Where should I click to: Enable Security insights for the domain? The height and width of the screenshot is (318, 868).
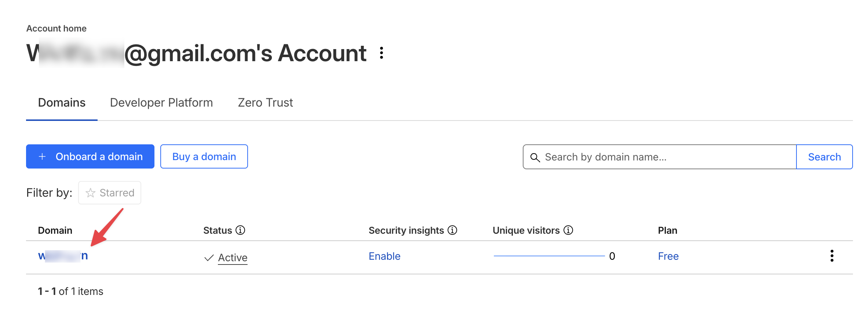click(x=384, y=256)
